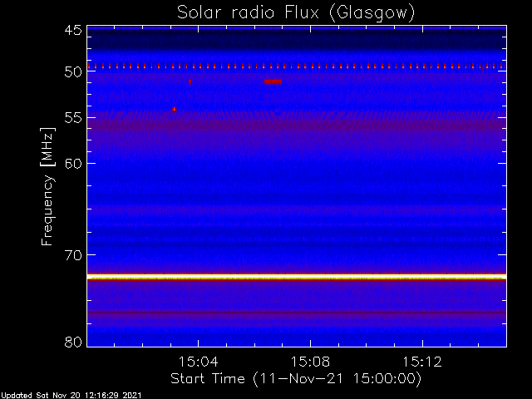Click the dark red band near 77 MHz

(297, 313)
